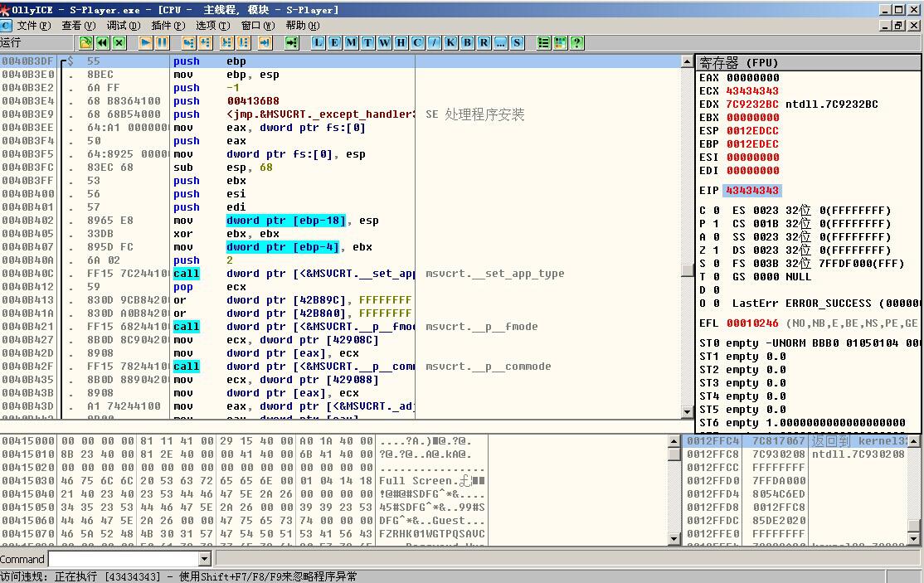Click the Open file toolbar icon
924x583 pixels.
[x=86, y=42]
